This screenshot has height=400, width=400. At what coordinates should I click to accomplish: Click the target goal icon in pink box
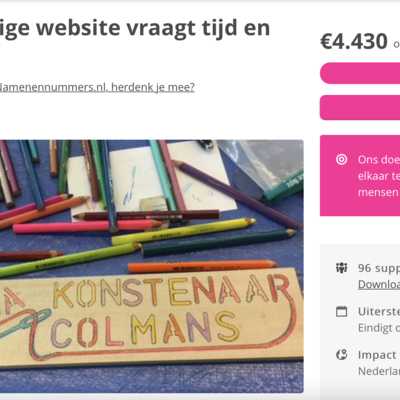(x=341, y=160)
